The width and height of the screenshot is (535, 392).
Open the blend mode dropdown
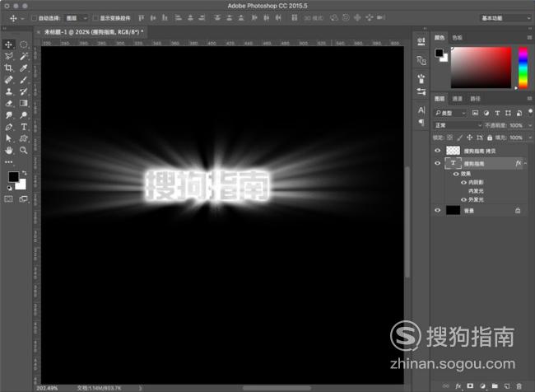coord(458,125)
